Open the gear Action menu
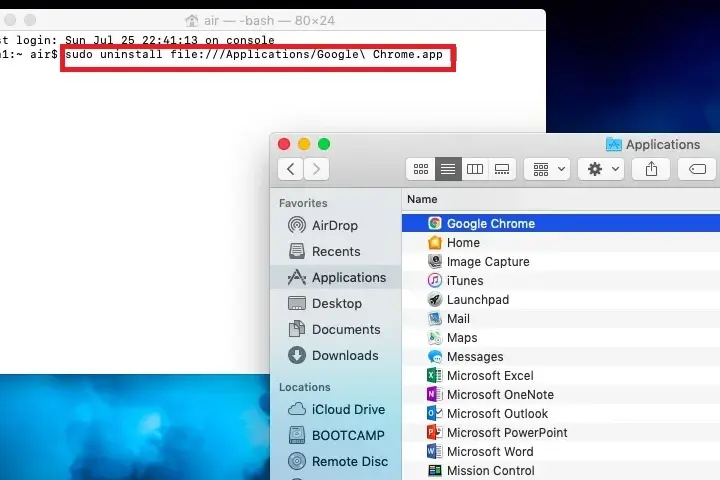The height and width of the screenshot is (480, 720). pyautogui.click(x=601, y=169)
